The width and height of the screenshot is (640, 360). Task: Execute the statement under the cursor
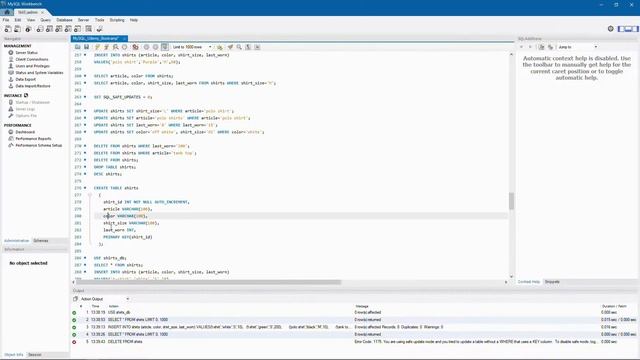(x=106, y=47)
